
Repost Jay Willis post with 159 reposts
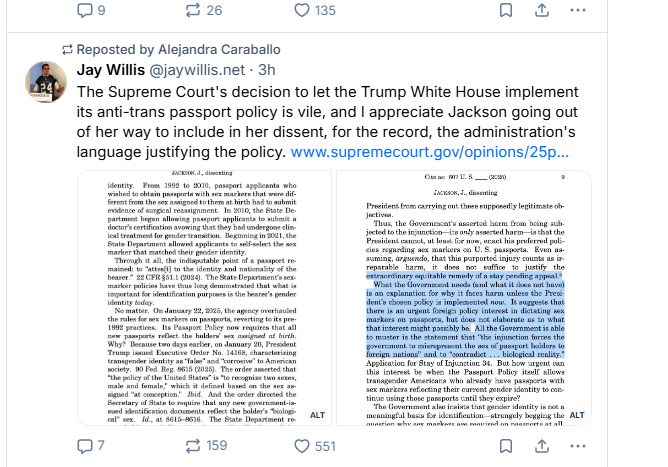[x=206, y=446]
